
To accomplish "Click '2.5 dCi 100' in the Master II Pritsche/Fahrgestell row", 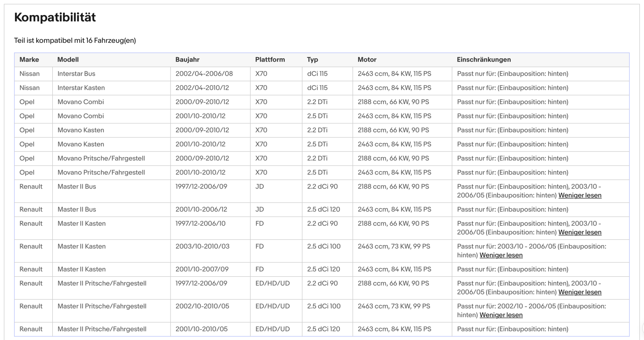I will 324,306.
